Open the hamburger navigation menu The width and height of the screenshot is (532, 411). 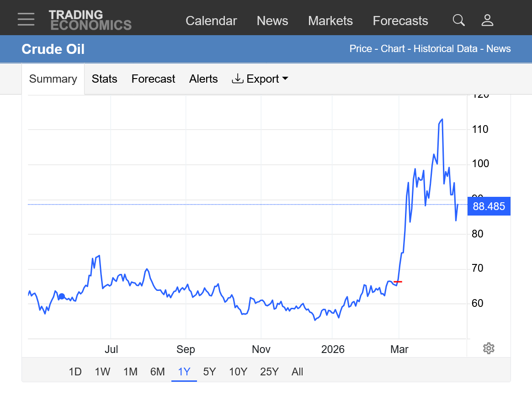pyautogui.click(x=26, y=19)
